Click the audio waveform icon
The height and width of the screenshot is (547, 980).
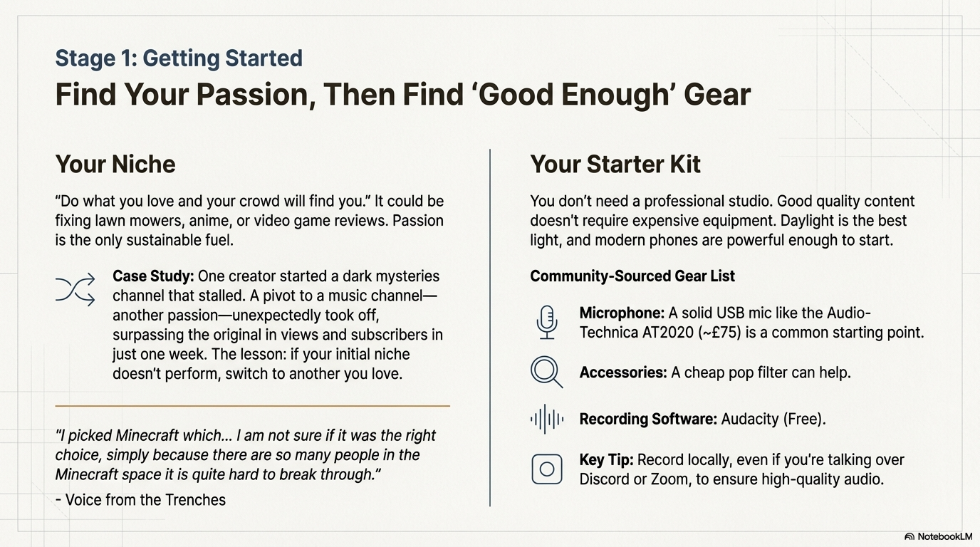(546, 419)
